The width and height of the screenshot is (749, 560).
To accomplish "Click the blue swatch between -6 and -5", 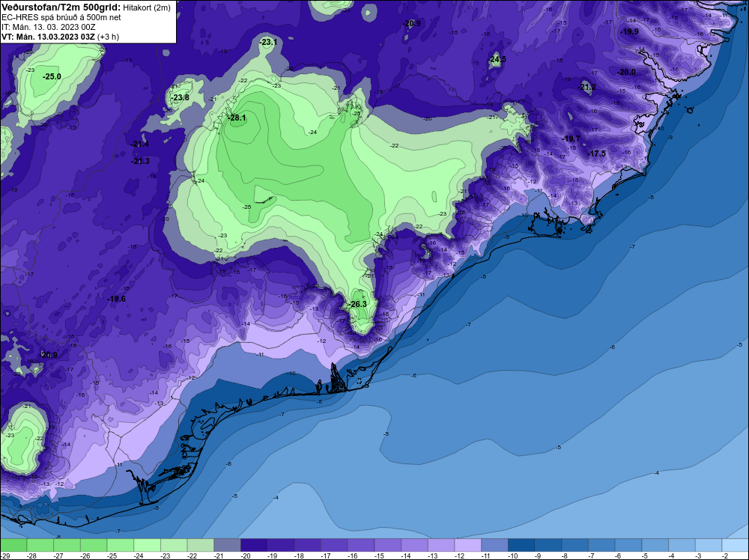I will (628, 545).
